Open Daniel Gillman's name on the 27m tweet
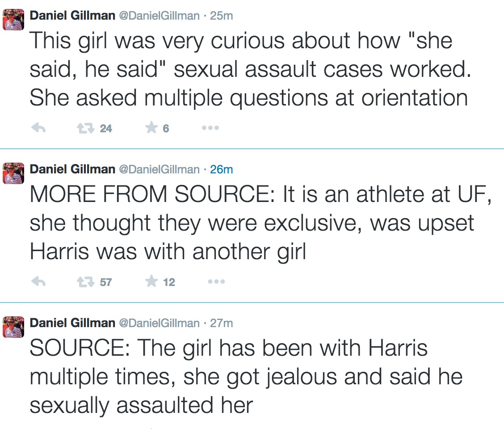504x429 pixels. 72,323
